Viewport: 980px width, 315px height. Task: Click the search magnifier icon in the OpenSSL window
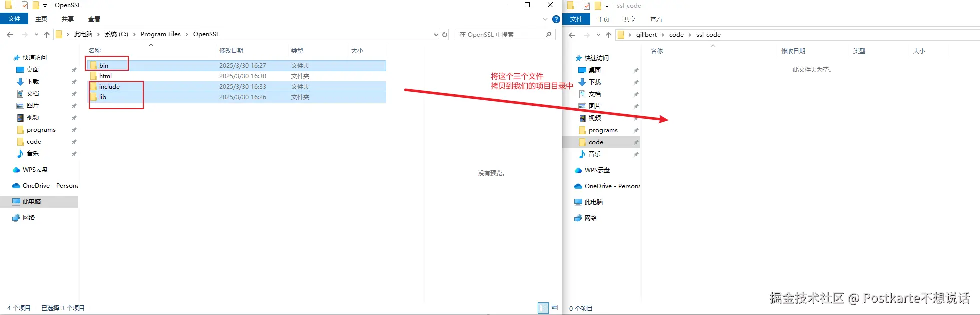pyautogui.click(x=548, y=35)
